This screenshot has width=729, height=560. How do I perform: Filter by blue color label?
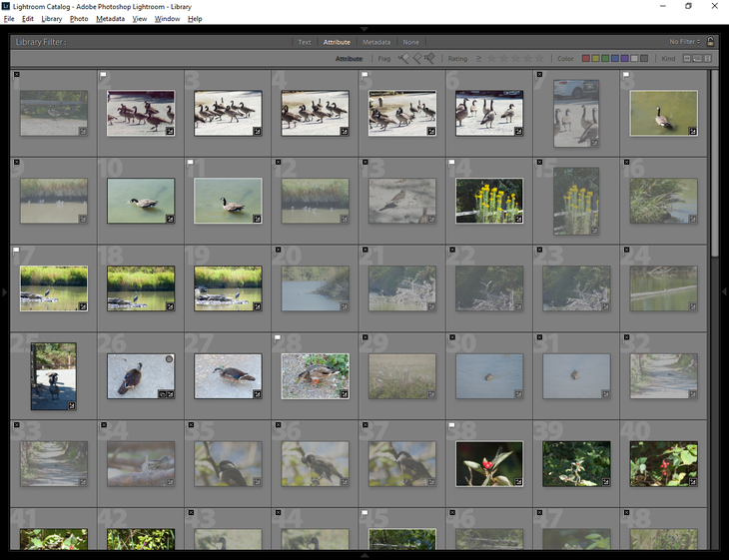pyautogui.click(x=615, y=59)
